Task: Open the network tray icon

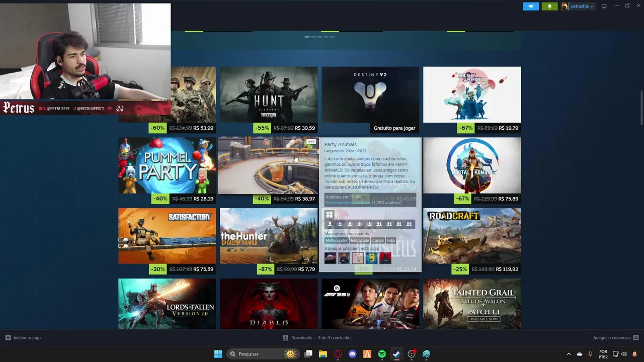Action: pyautogui.click(x=615, y=354)
